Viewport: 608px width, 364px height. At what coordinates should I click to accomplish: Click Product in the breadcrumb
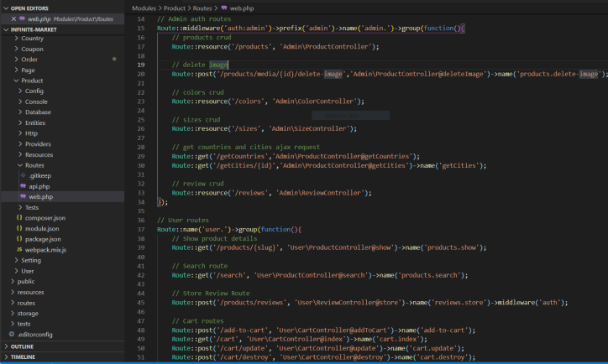point(175,8)
